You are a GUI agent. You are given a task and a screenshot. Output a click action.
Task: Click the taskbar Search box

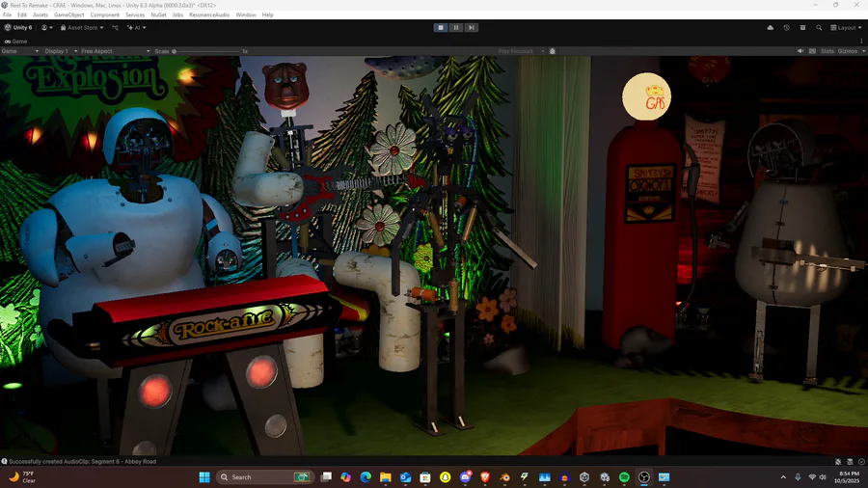(265, 477)
